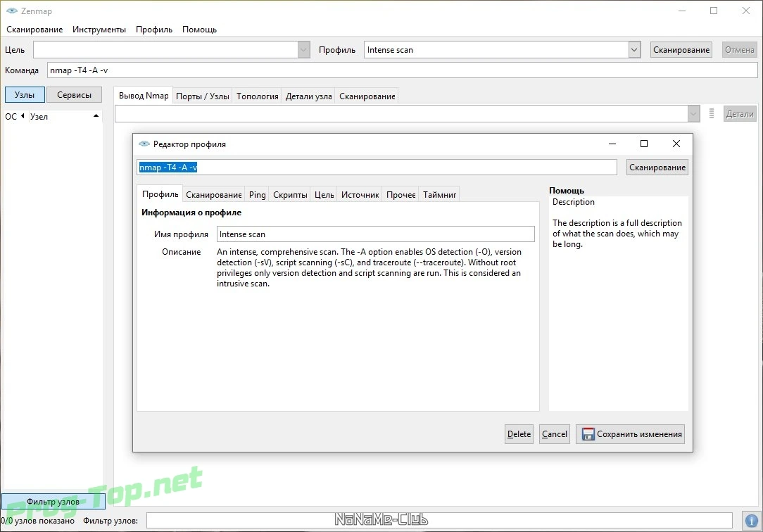This screenshot has height=532, width=763.
Task: Toggle the Фильтр узлов button
Action: [53, 501]
